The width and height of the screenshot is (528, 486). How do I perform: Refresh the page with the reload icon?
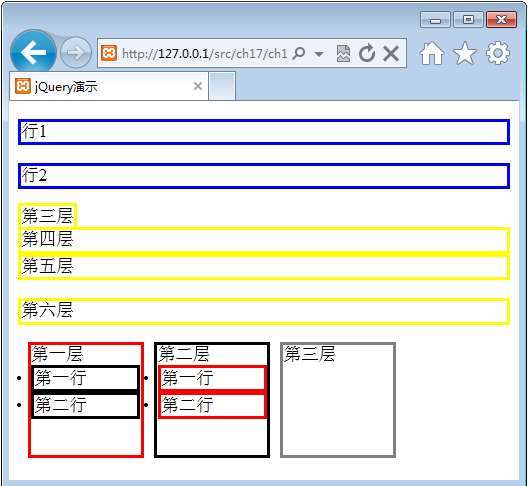[x=367, y=53]
